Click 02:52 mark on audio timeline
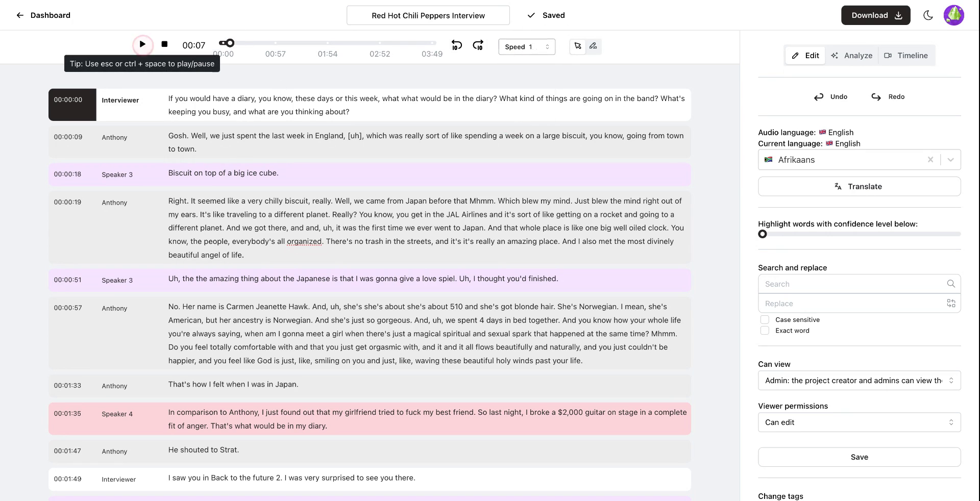 380,54
